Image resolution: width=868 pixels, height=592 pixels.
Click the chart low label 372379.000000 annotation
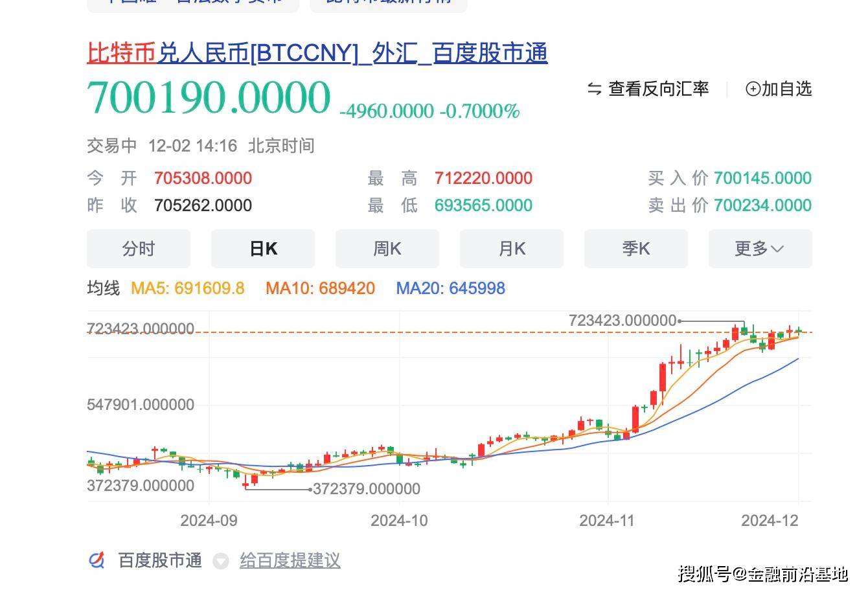pyautogui.click(x=367, y=489)
